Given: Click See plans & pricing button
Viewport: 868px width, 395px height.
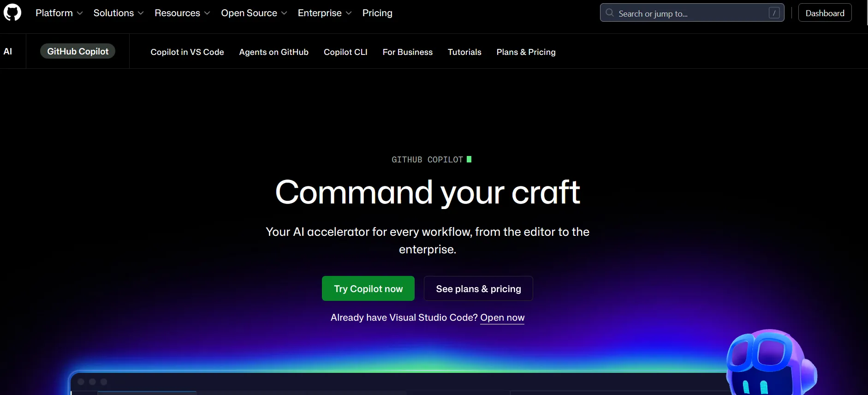Looking at the screenshot, I should 478,288.
